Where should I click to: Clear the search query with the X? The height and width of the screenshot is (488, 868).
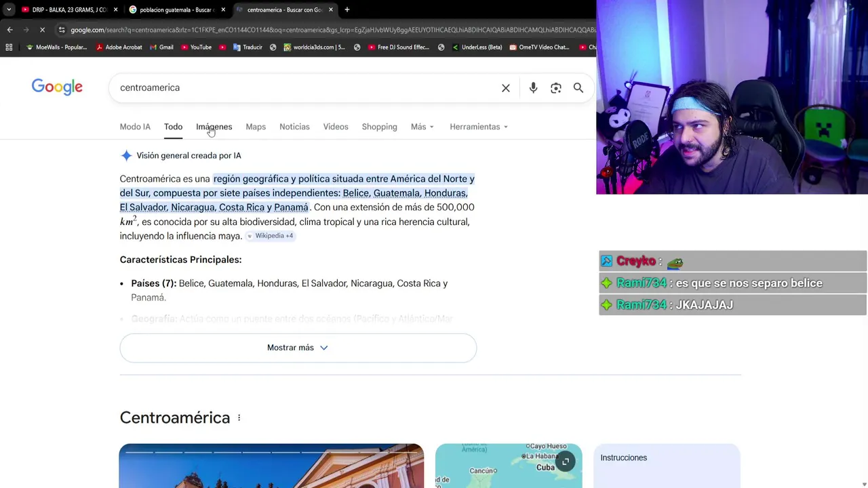(x=506, y=87)
